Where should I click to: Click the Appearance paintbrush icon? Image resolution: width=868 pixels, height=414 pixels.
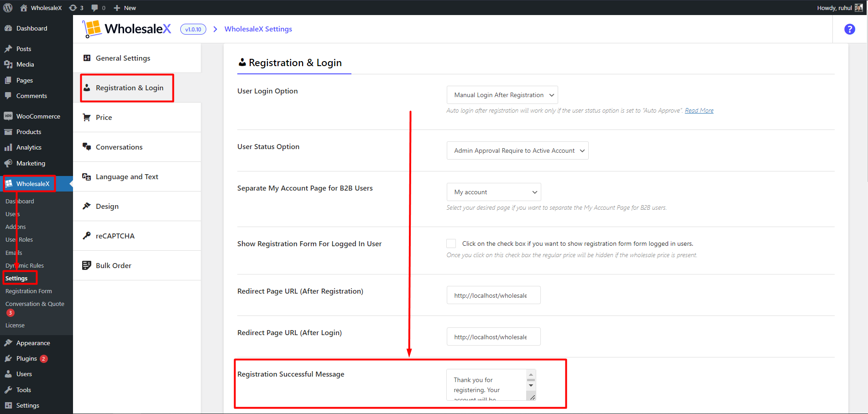(x=8, y=343)
